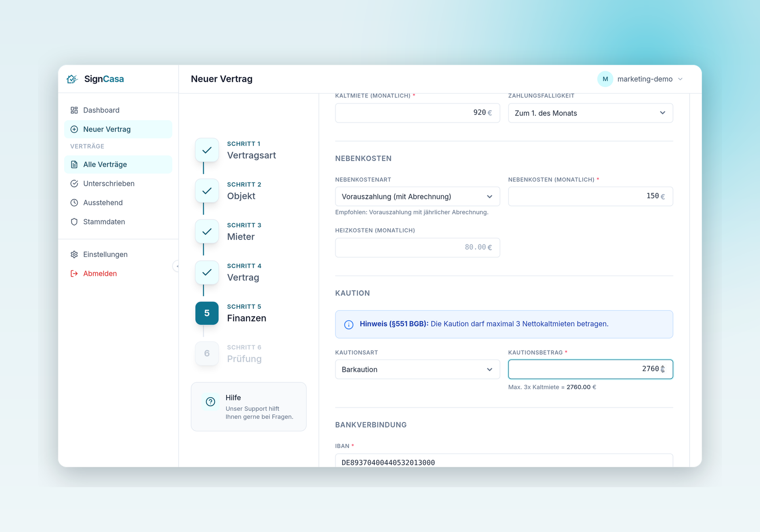Click the 'KAUTION' section heading
Screen dimensions: 760x532
(x=352, y=293)
